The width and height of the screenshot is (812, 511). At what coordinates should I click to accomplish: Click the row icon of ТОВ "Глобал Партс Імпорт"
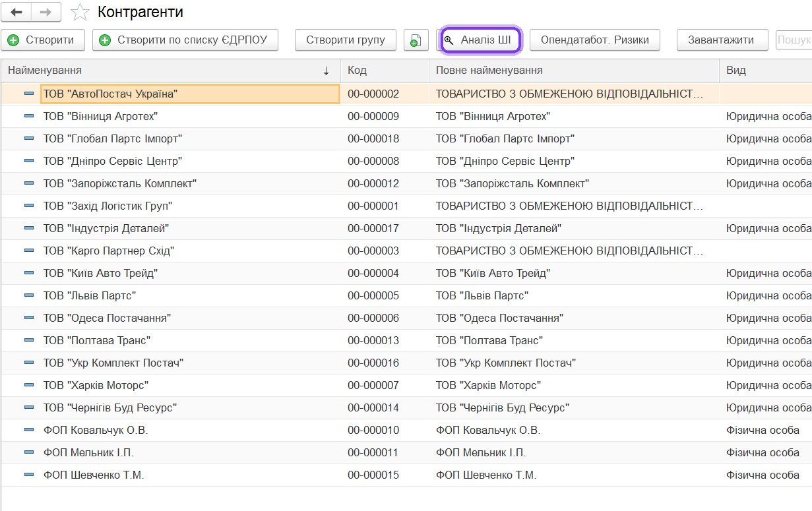click(x=29, y=139)
